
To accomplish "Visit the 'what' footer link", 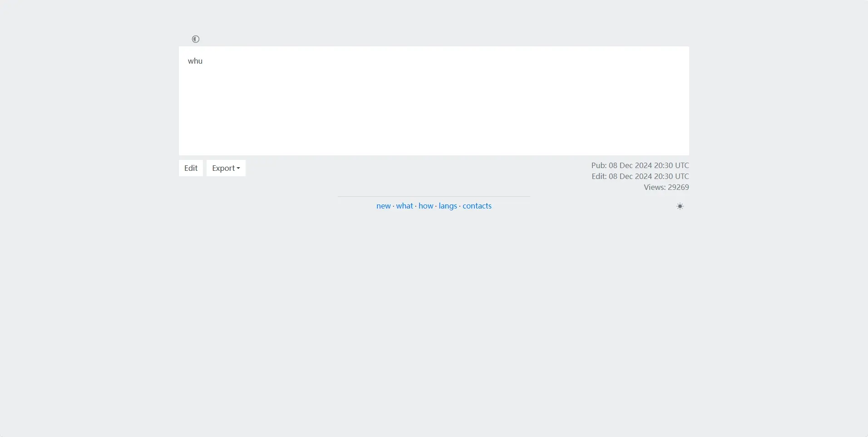I will (x=404, y=206).
